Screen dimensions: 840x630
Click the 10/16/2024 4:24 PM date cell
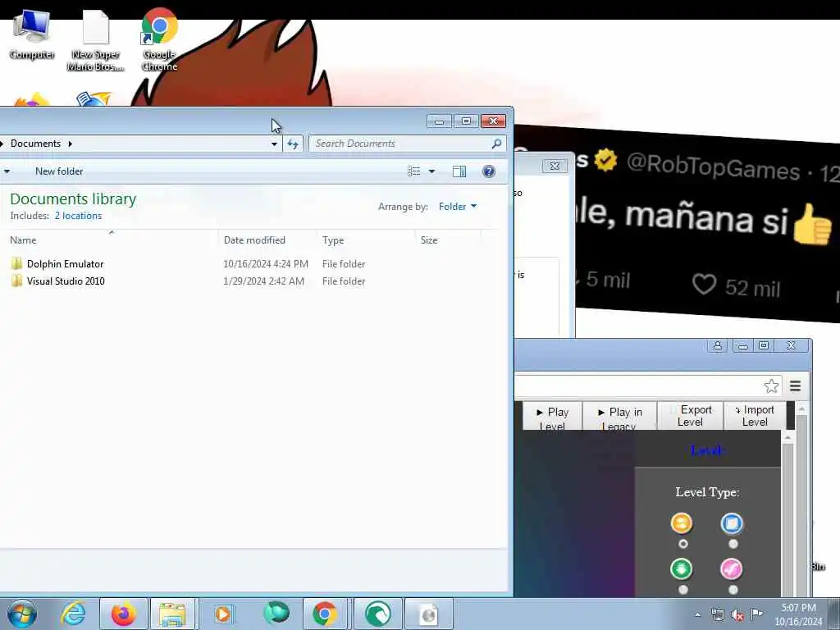tap(266, 263)
